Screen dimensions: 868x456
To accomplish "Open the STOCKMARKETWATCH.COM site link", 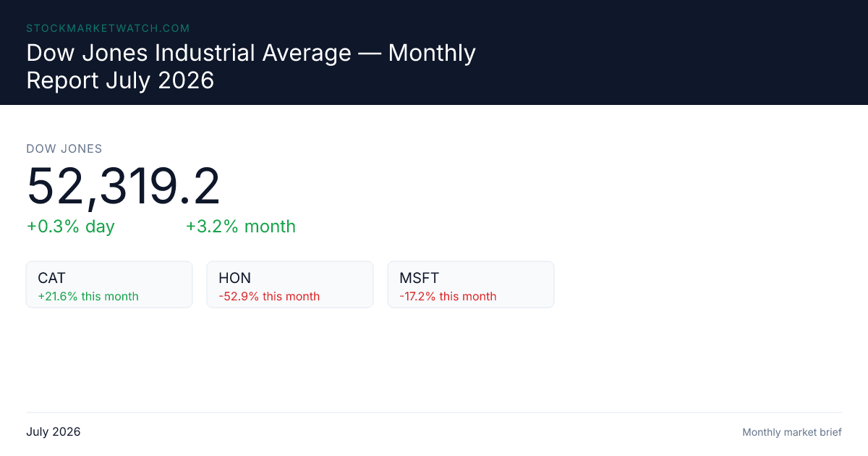I will pyautogui.click(x=108, y=28).
